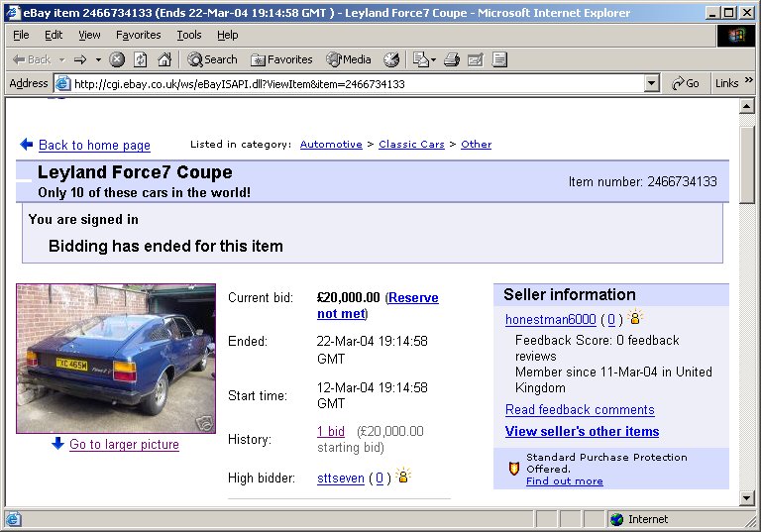
Task: Expand the Mail dropdown arrow
Action: [433, 59]
